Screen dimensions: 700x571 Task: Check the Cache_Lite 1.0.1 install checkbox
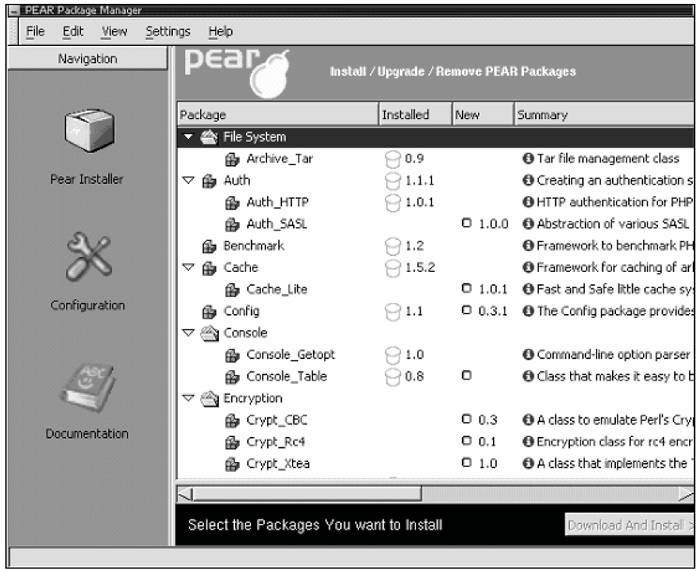pos(467,288)
